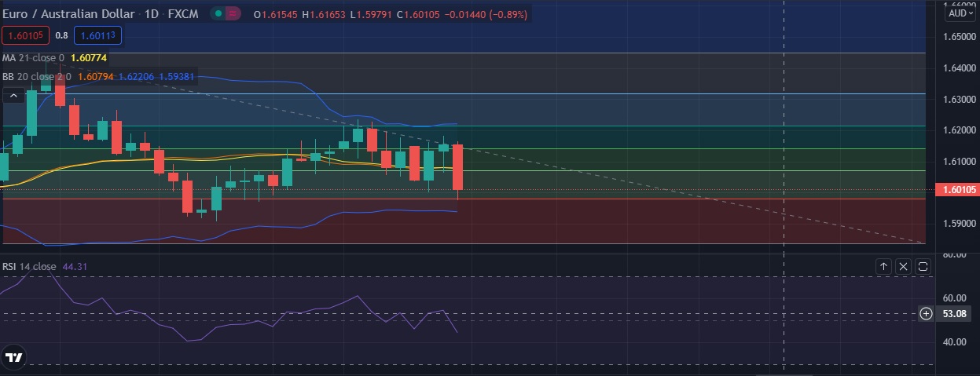The width and height of the screenshot is (980, 376).
Task: Click the 53.08 RSI axis value label
Action: click(954, 314)
